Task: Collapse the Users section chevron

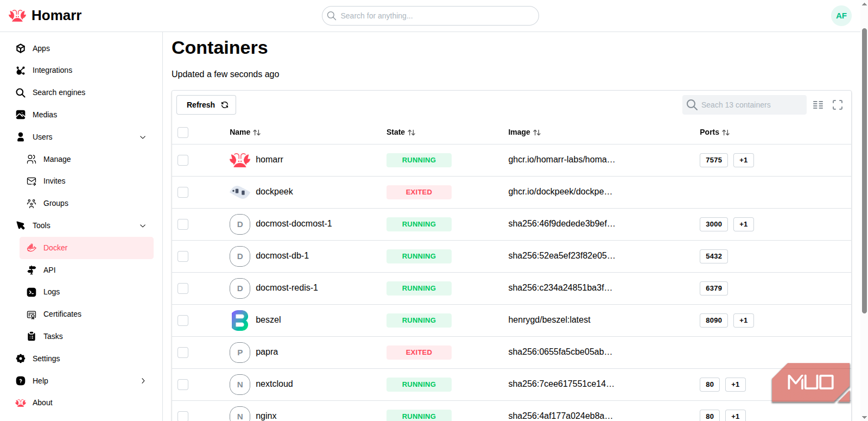Action: [x=143, y=137]
